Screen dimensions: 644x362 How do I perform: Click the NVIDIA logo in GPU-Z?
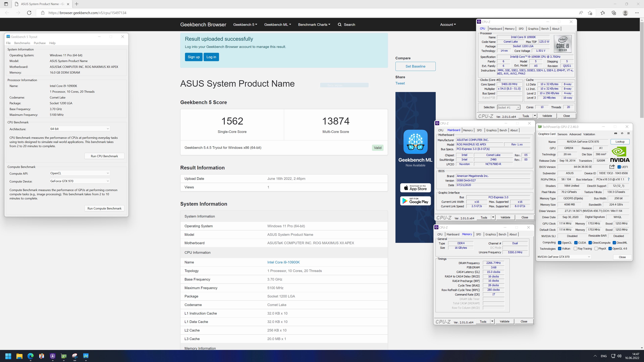tap(620, 154)
